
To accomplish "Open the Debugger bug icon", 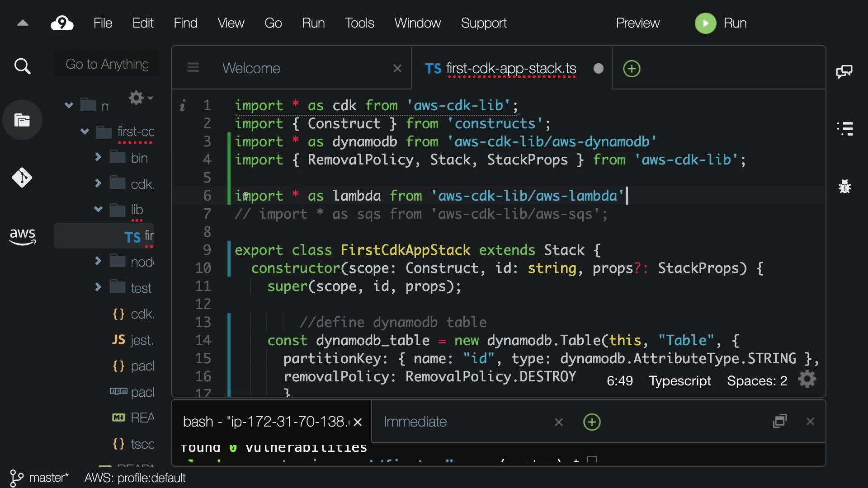I will [844, 186].
